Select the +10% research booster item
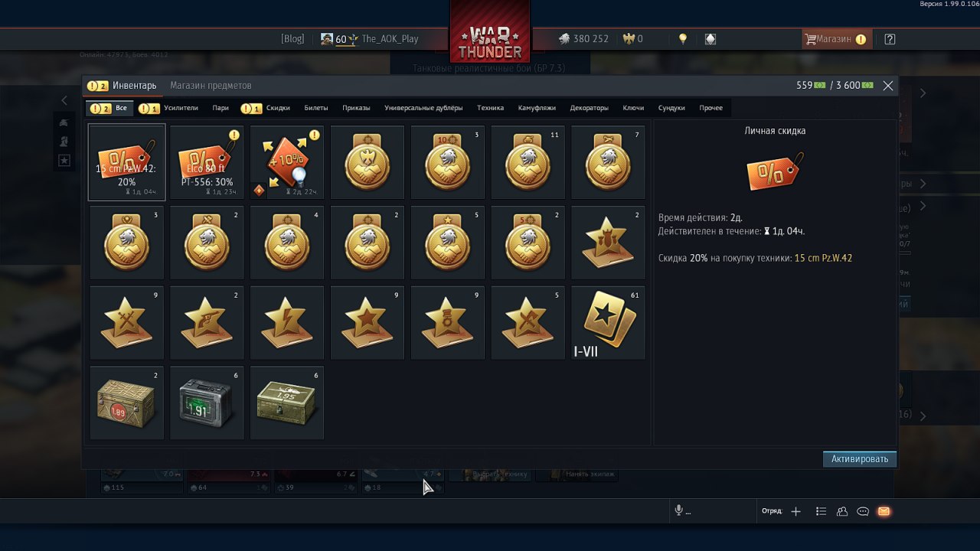The image size is (980, 551). click(x=287, y=162)
